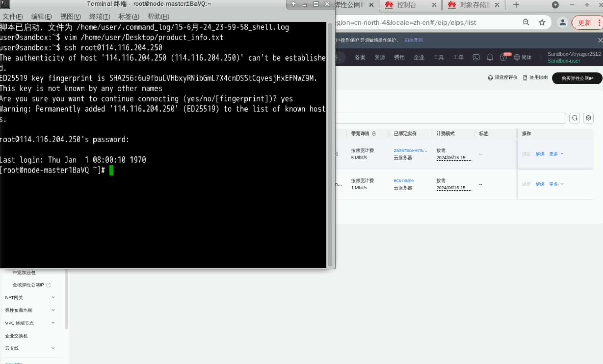The height and width of the screenshot is (364, 603).
Task: Click the terminal keep-above arrow button
Action: click(293, 4)
